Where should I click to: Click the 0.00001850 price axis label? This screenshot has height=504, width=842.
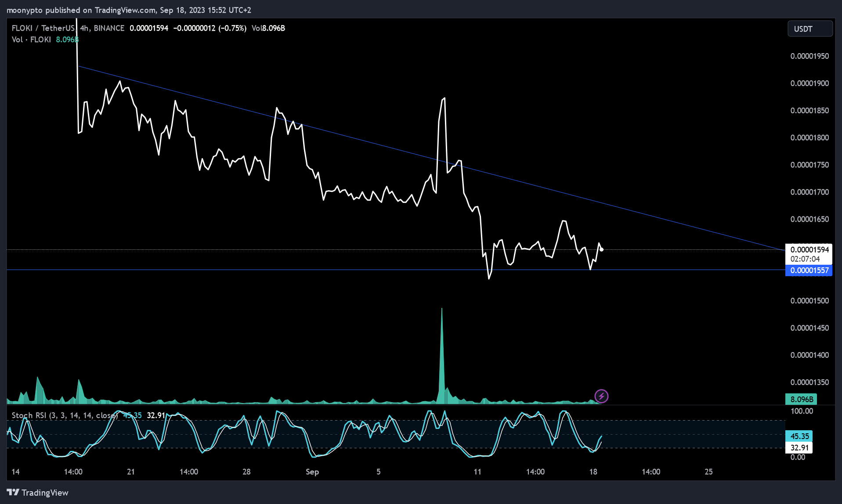(x=809, y=111)
